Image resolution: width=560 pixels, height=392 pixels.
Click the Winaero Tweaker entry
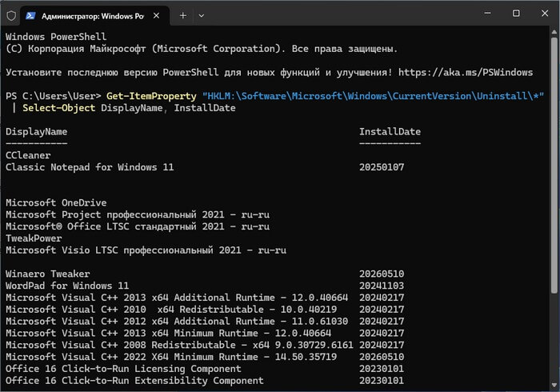(48, 274)
